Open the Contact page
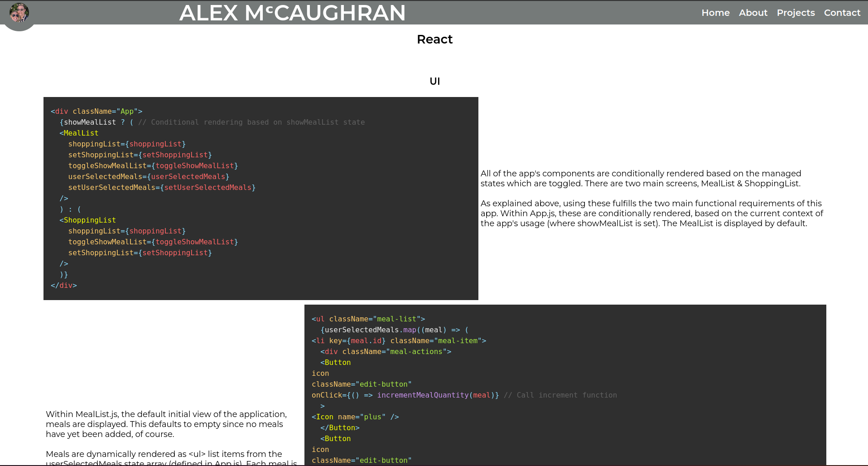 (x=842, y=13)
